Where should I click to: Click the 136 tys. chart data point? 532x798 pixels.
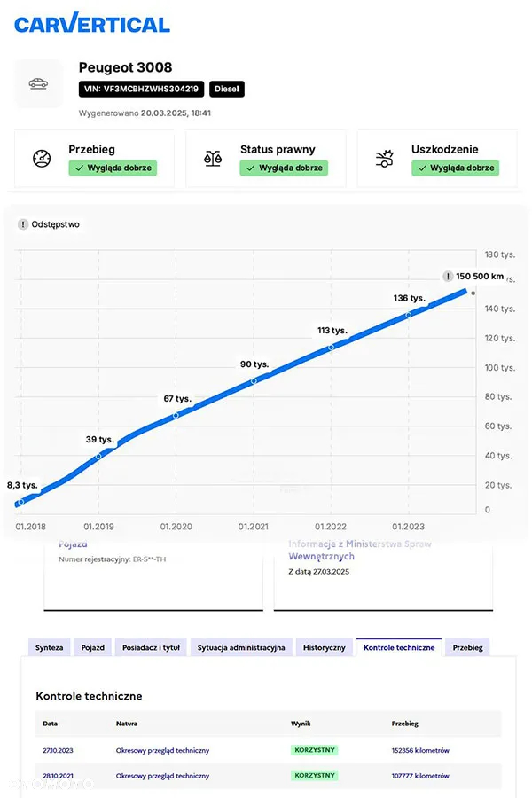click(x=408, y=316)
